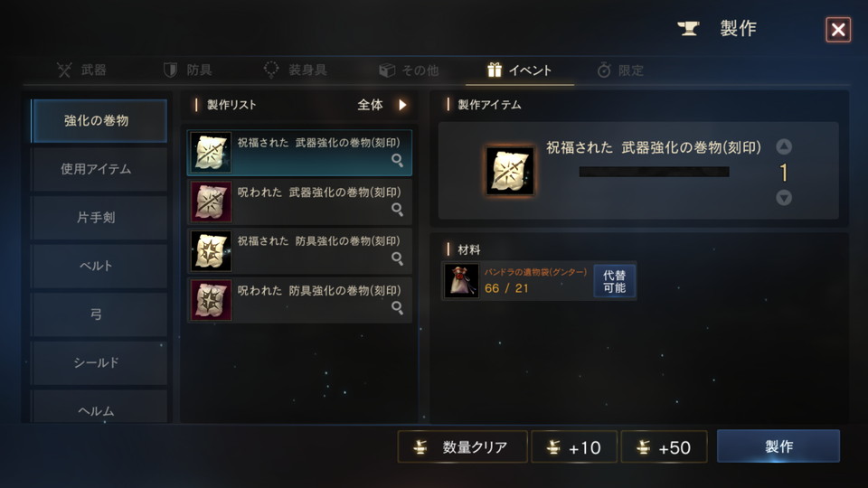868x488 pixels.
Task: Switch to the 武器 tab
Action: click(81, 70)
